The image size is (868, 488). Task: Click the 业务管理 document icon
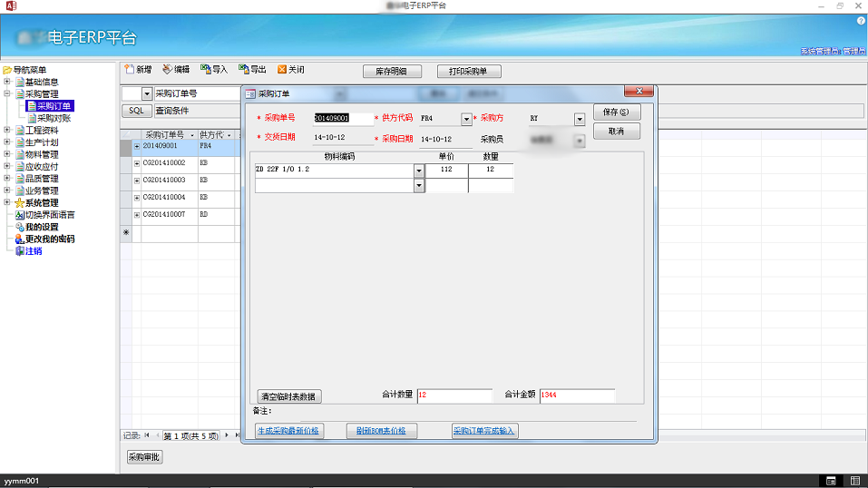pos(20,191)
